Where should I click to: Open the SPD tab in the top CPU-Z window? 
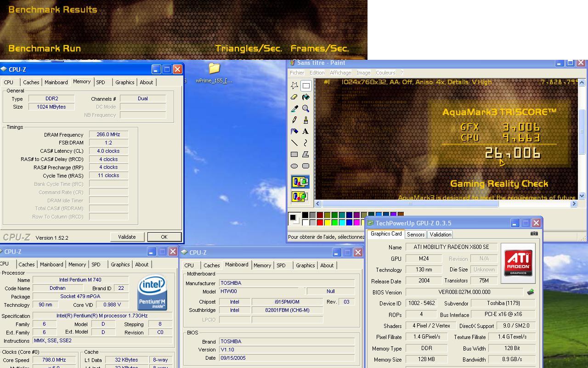100,82
